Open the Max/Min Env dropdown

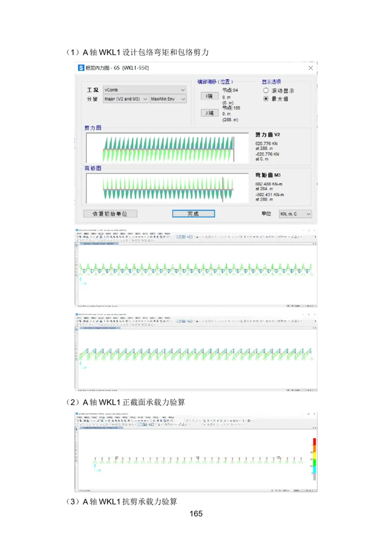pos(169,99)
